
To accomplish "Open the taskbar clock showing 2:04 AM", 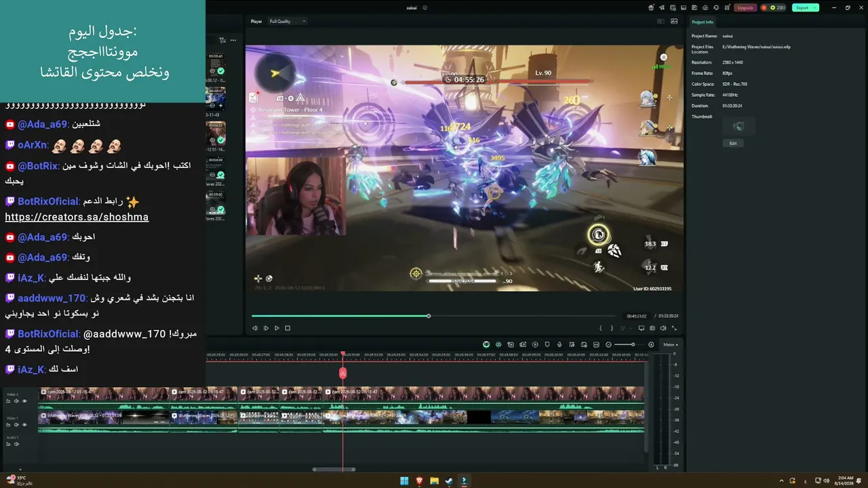I will tap(846, 481).
